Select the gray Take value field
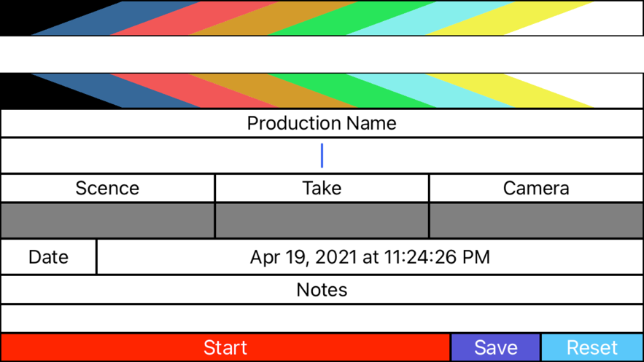Screen dimensions: 644x362 pyautogui.click(x=322, y=221)
